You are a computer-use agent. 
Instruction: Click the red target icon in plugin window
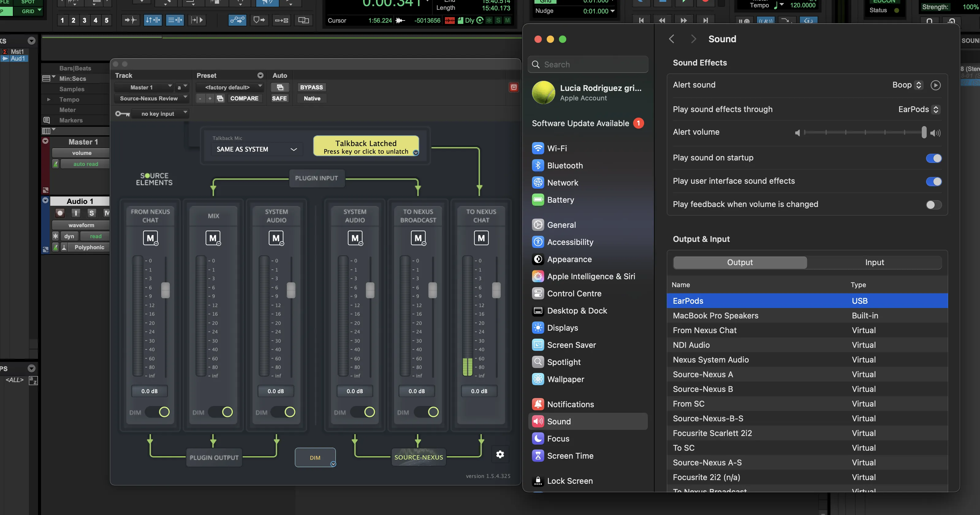[x=514, y=88]
